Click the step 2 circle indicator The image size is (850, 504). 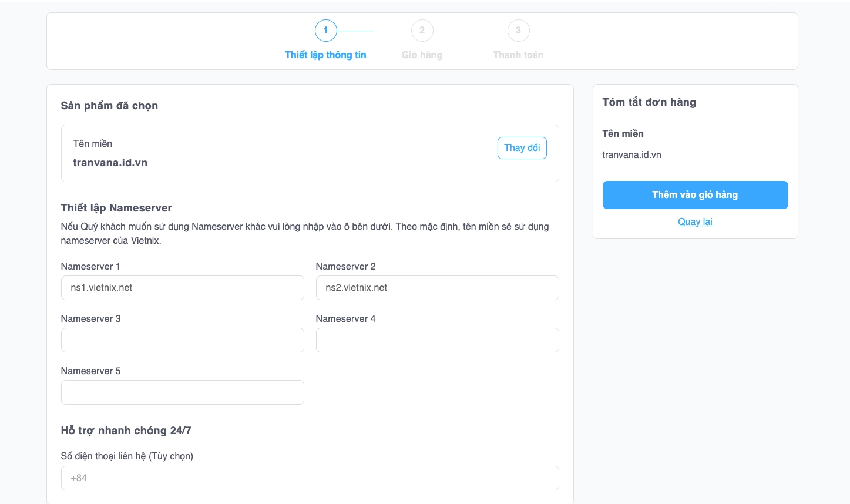pyautogui.click(x=422, y=31)
